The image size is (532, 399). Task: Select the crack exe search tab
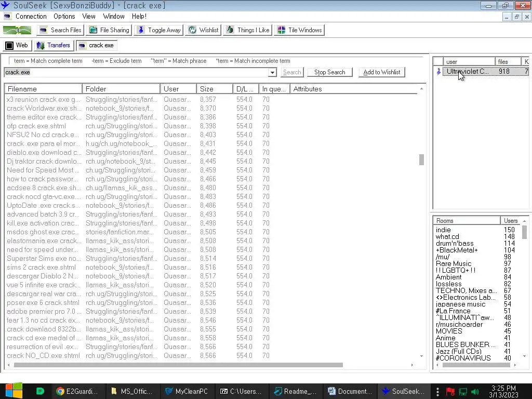pos(96,45)
